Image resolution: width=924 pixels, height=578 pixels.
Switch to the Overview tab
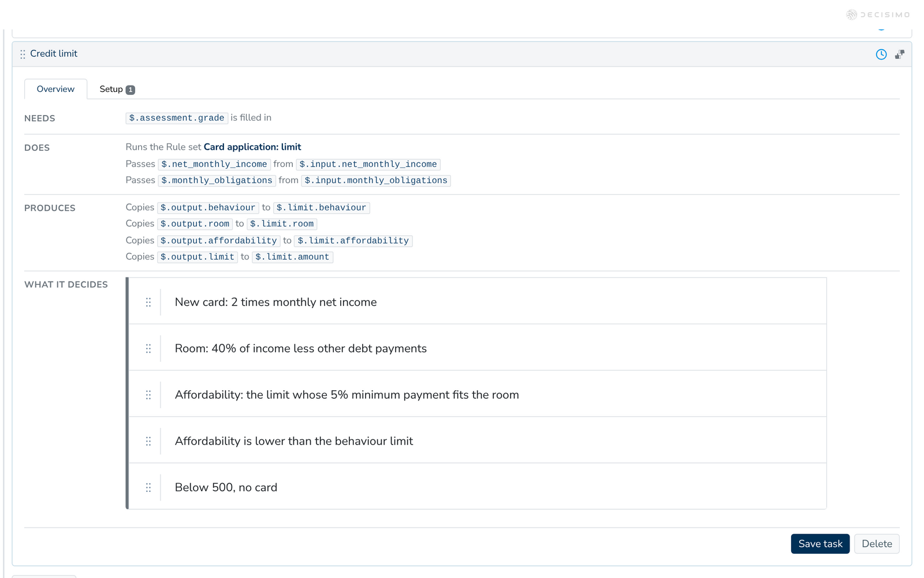[55, 89]
